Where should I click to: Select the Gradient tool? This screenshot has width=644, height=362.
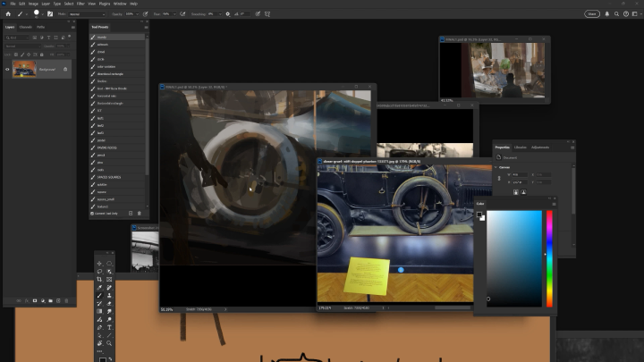(99, 312)
